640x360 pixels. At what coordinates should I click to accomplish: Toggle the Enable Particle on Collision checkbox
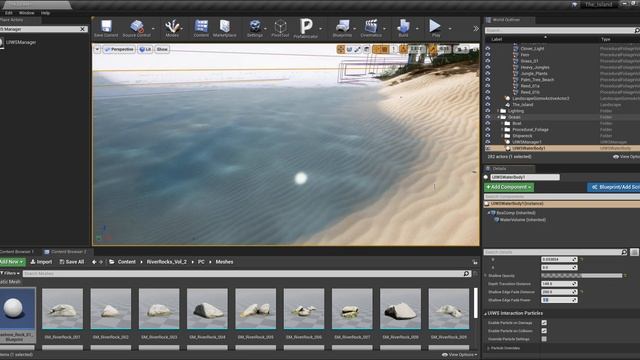coord(544,331)
